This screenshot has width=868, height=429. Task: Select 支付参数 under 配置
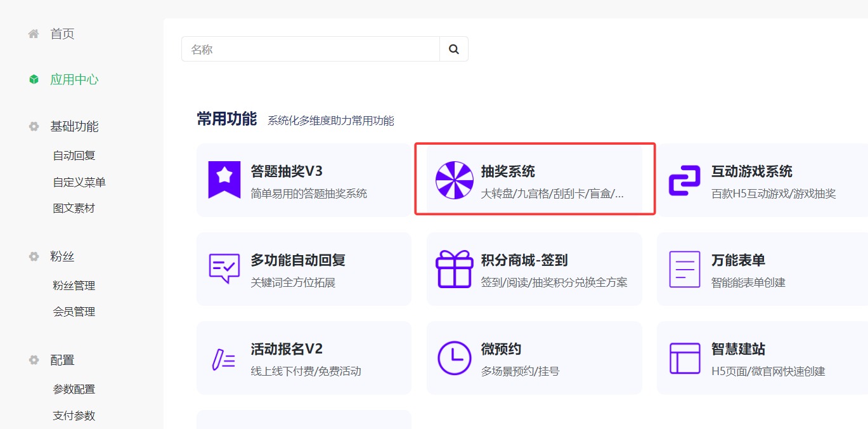pos(74,416)
